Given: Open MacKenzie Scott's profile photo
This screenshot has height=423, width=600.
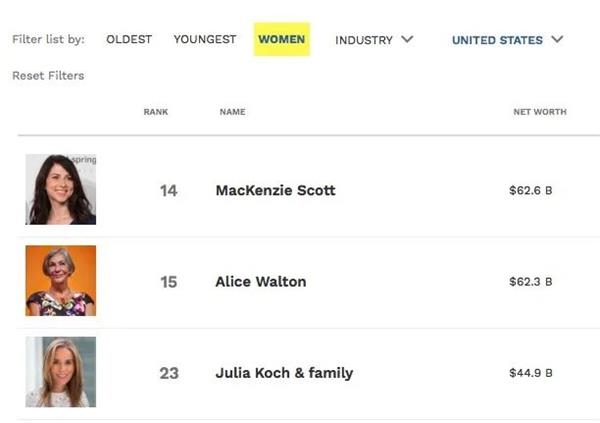Looking at the screenshot, I should pyautogui.click(x=61, y=189).
